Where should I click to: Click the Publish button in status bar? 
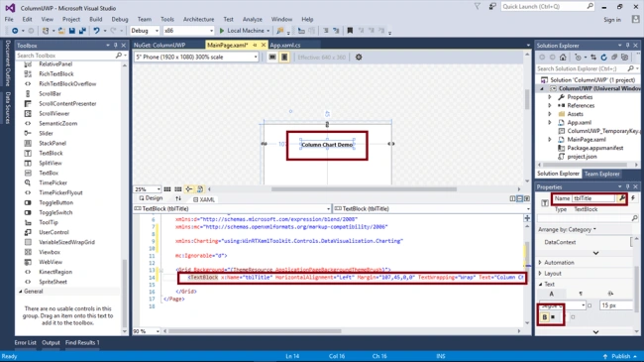pyautogui.click(x=620, y=356)
